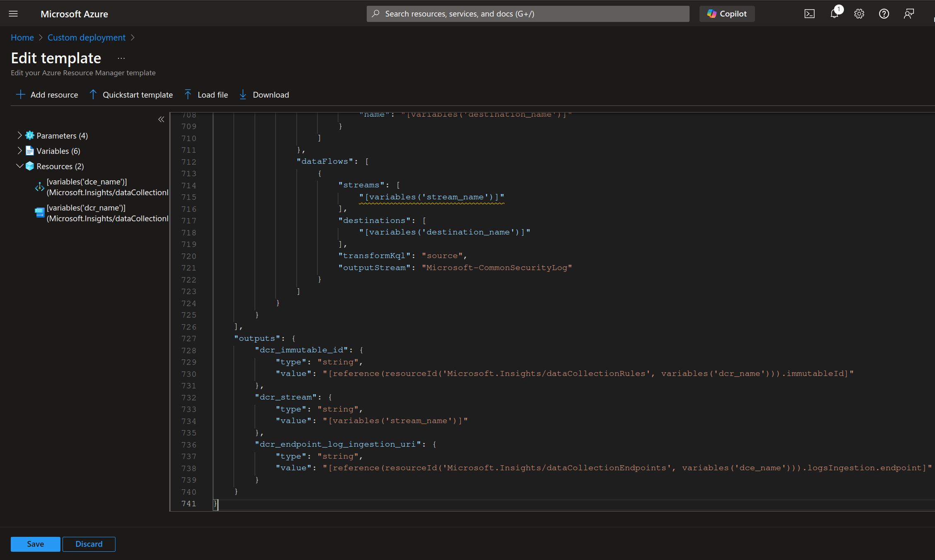Click the Resources cube icon
Viewport: 935px width, 560px height.
(30, 166)
